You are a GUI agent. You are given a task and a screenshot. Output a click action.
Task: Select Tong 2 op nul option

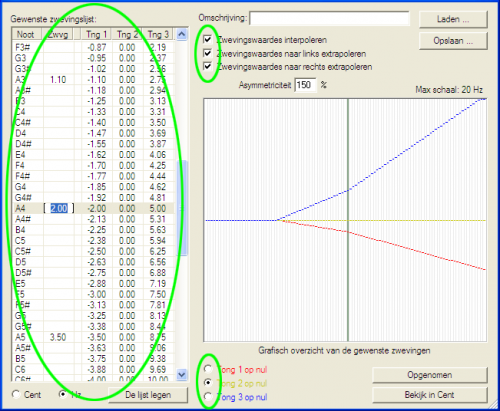coord(208,383)
